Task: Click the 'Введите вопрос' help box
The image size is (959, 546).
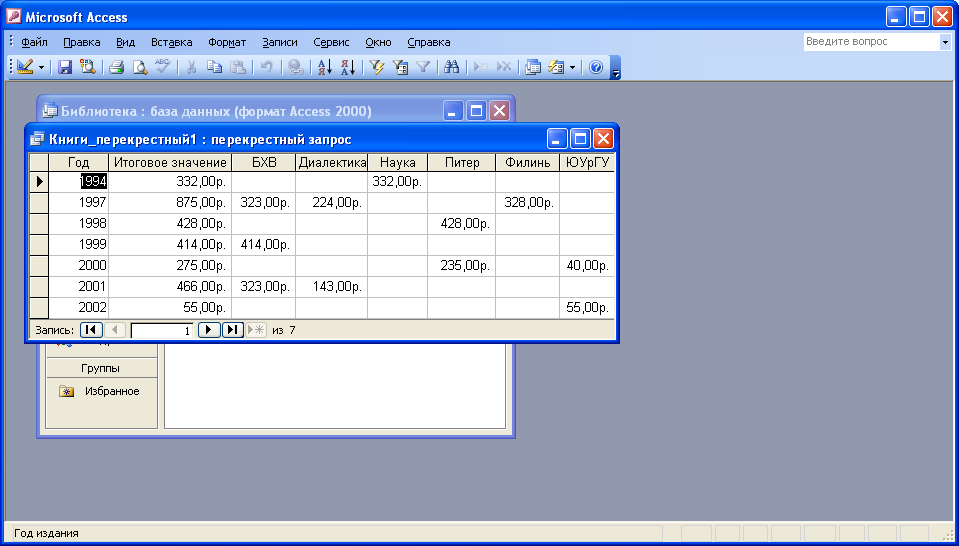Action: (871, 42)
